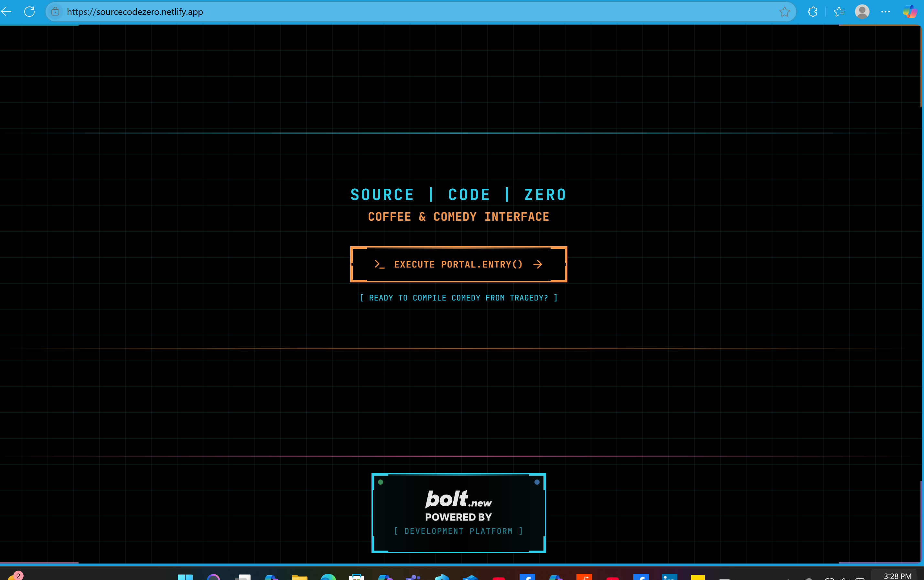Click the terminal prompt icon in the Execute button
The image size is (924, 580).
pos(379,264)
